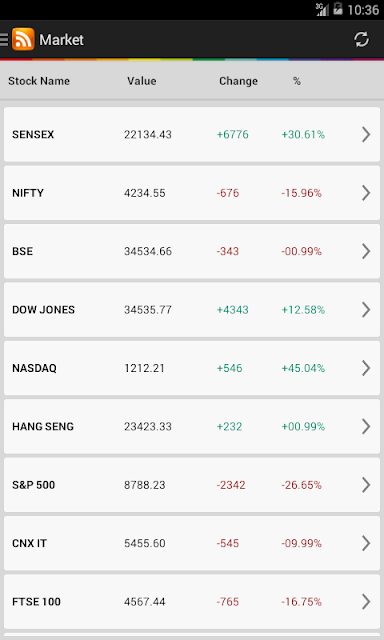Select the Stock Name column header
Image resolution: width=384 pixels, height=640 pixels.
coord(39,81)
